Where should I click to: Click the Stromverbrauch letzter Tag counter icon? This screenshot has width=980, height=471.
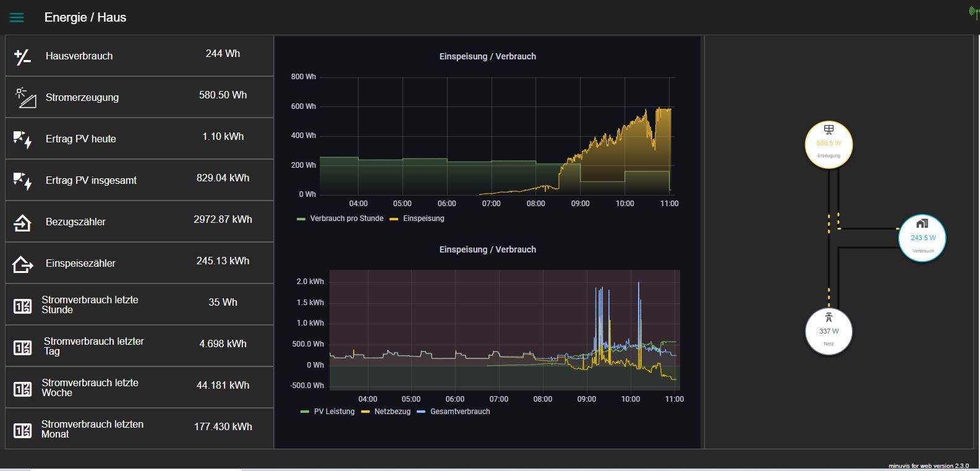point(22,347)
